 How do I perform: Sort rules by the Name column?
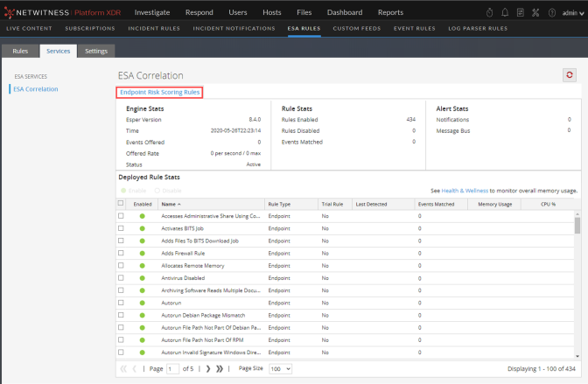[169, 203]
